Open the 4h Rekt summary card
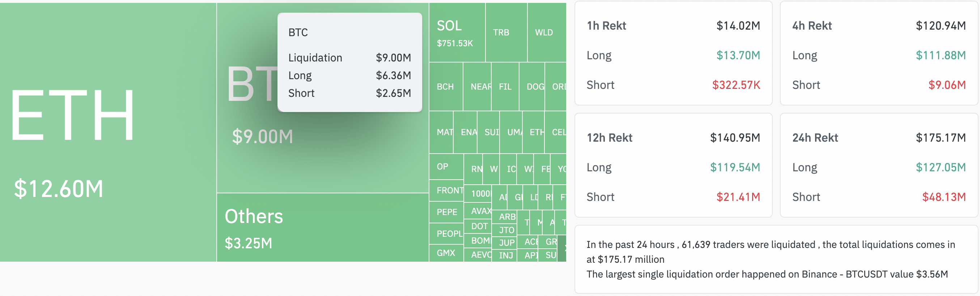The width and height of the screenshot is (980, 296). pyautogui.click(x=879, y=53)
